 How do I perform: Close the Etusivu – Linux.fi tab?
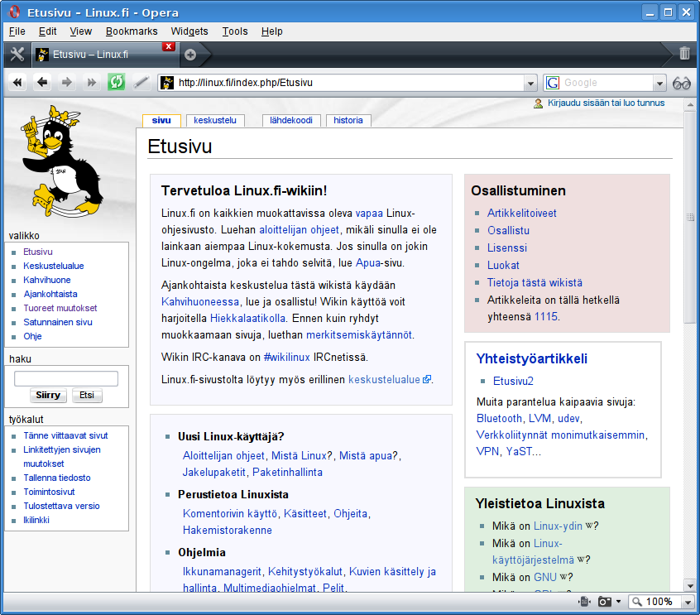tap(168, 46)
